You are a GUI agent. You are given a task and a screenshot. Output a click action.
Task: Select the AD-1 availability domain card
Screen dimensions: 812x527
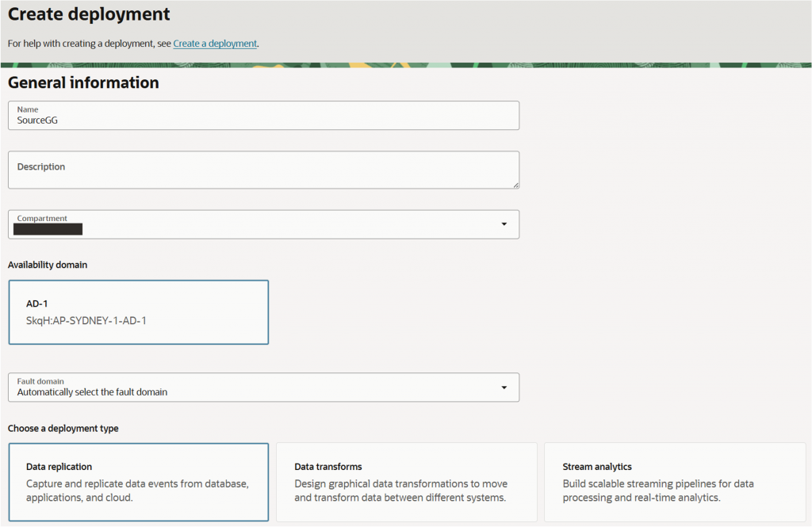pyautogui.click(x=138, y=311)
